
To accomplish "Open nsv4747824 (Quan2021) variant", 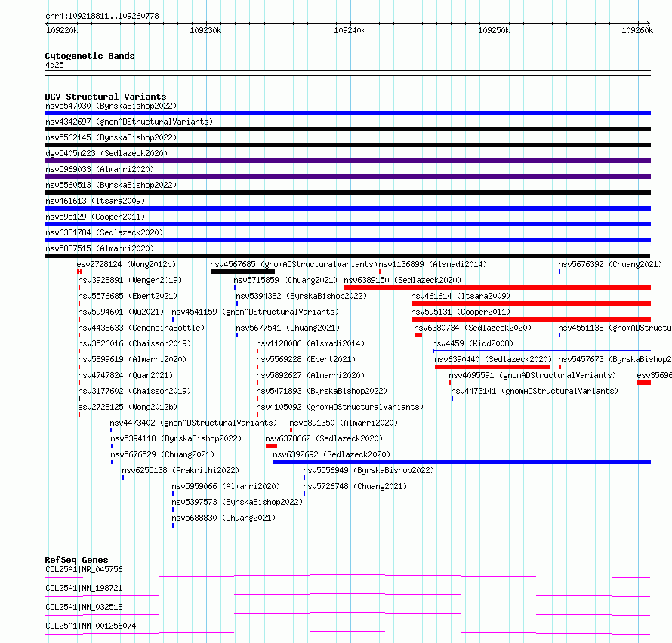I will [125, 375].
